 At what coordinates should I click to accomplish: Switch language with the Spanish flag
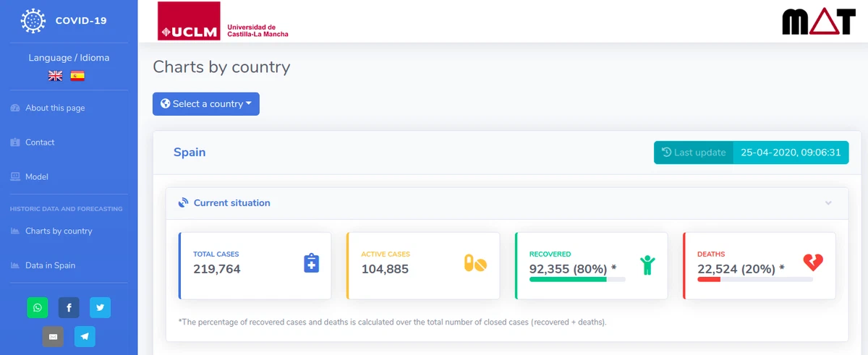click(77, 76)
